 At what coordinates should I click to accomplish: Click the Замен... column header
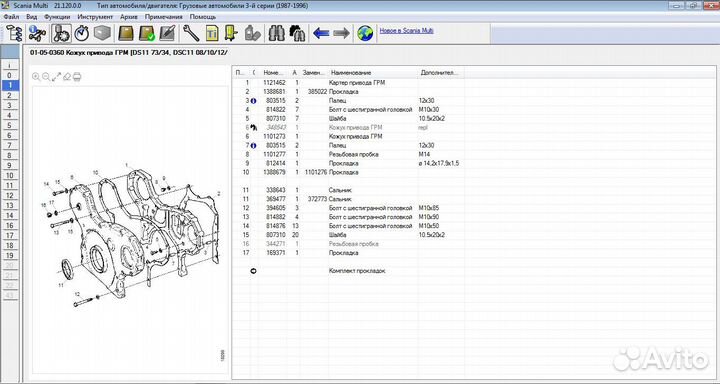point(314,73)
